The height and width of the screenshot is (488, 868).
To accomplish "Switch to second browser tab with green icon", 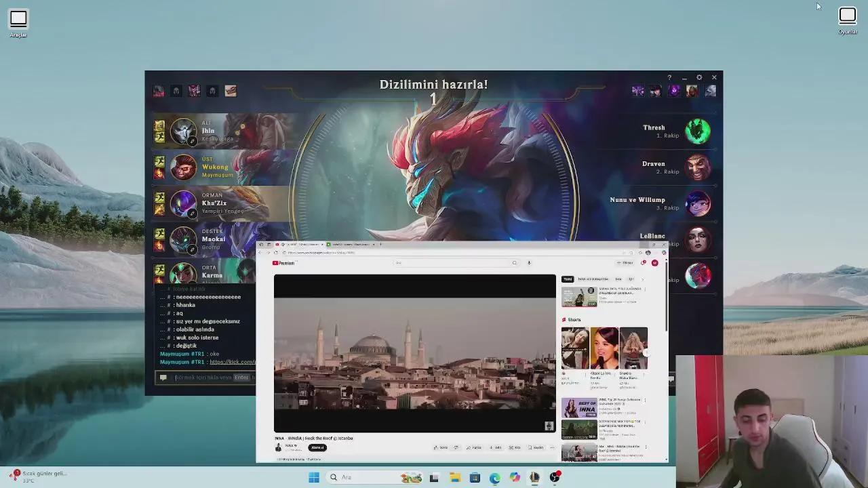I will click(349, 245).
